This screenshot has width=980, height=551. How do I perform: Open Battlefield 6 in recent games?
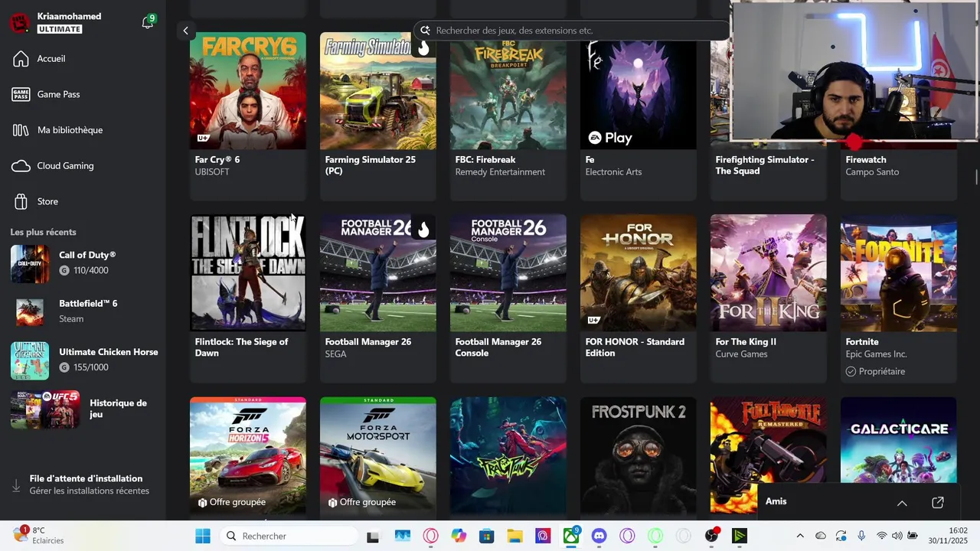pyautogui.click(x=83, y=311)
